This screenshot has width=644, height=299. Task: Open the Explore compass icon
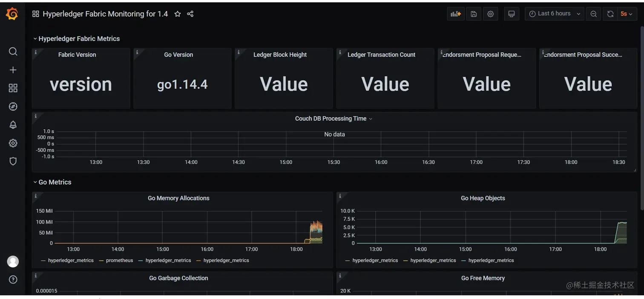tap(13, 107)
